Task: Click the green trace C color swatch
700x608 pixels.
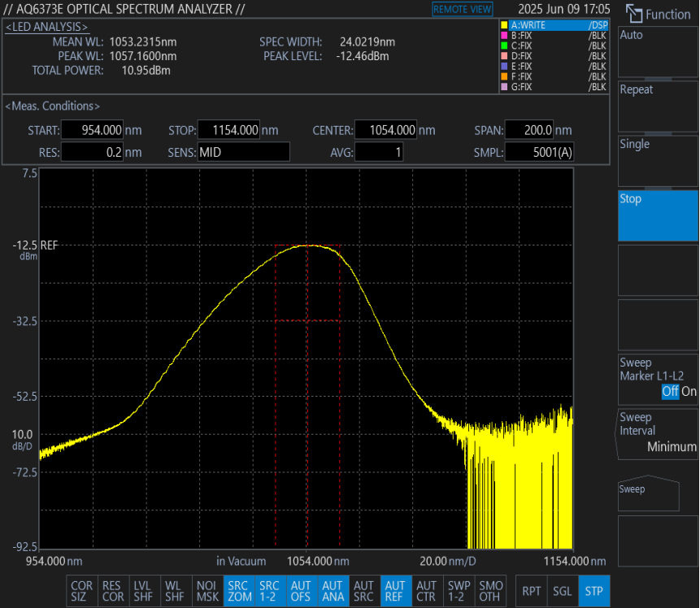Action: tap(505, 46)
